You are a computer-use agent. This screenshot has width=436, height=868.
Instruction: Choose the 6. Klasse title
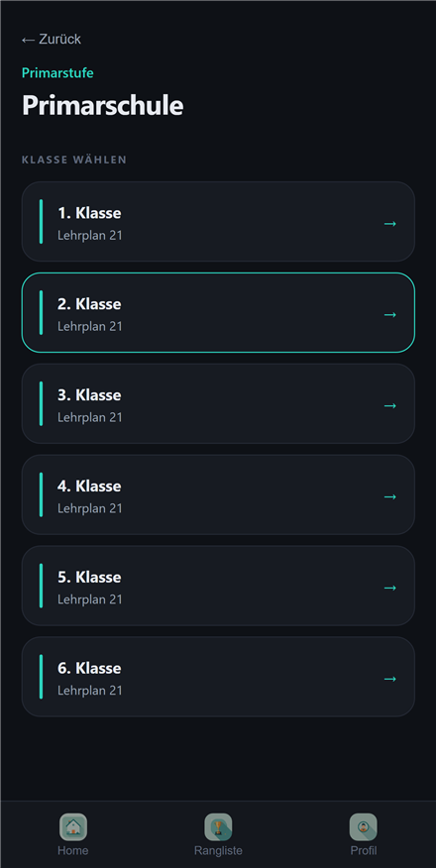pyautogui.click(x=89, y=668)
